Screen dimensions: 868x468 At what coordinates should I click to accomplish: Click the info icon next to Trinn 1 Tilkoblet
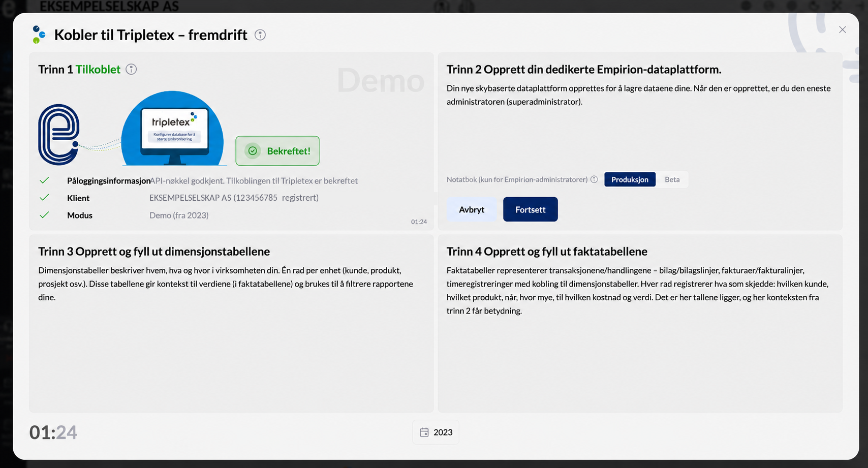tap(131, 70)
